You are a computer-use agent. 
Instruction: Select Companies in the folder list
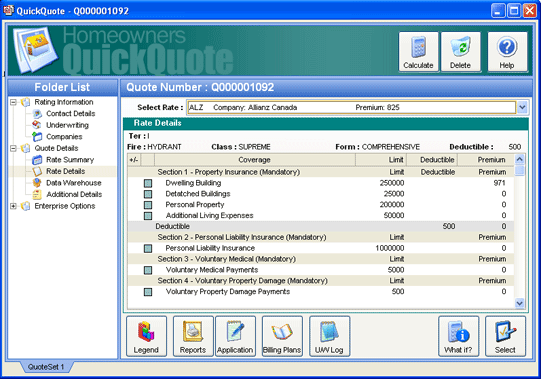click(64, 137)
